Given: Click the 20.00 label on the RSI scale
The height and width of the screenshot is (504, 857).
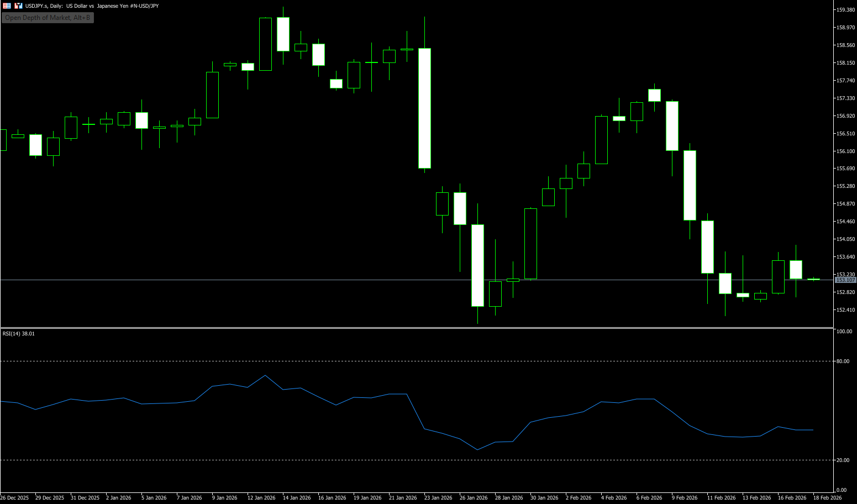Looking at the screenshot, I should [x=843, y=460].
